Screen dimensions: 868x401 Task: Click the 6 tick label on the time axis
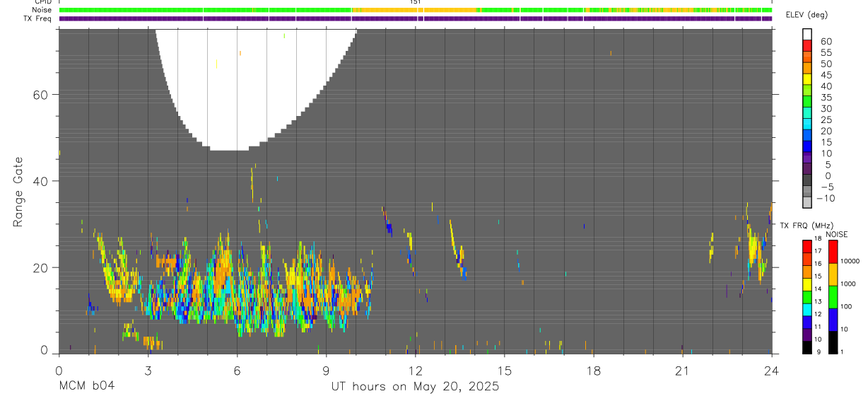click(237, 370)
